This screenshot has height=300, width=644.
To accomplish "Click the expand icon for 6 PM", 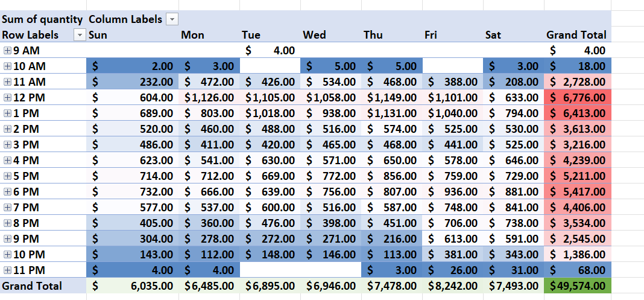I will pos(7,192).
